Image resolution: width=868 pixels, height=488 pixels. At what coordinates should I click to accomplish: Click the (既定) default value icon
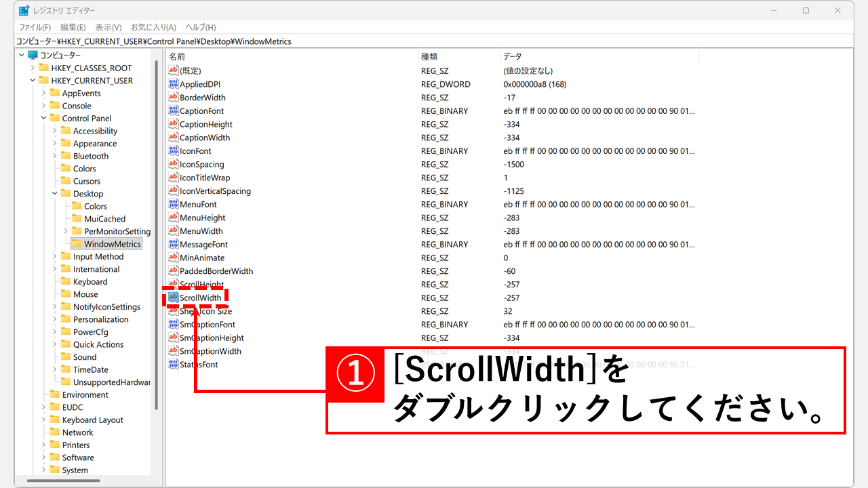[173, 70]
